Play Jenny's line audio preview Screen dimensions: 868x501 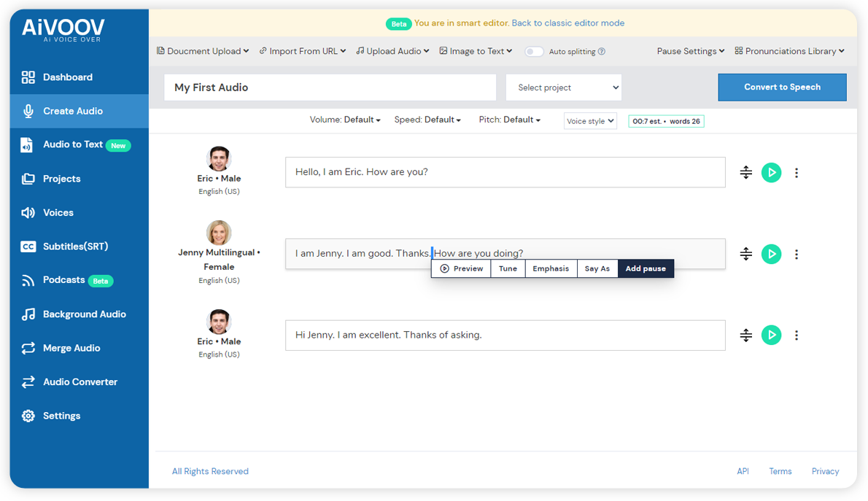(x=771, y=254)
